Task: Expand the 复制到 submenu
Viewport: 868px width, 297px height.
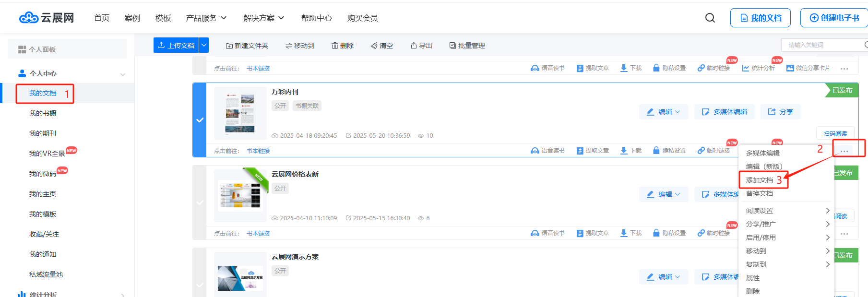Action: [x=787, y=264]
